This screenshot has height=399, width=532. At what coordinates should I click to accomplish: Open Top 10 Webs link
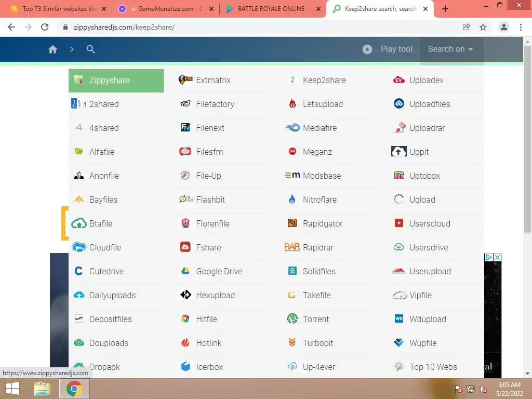(433, 367)
